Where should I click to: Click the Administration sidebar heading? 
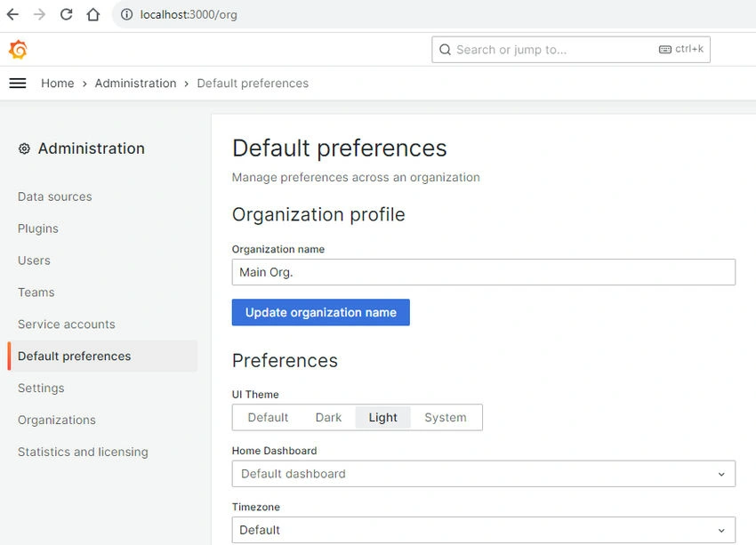coord(91,148)
